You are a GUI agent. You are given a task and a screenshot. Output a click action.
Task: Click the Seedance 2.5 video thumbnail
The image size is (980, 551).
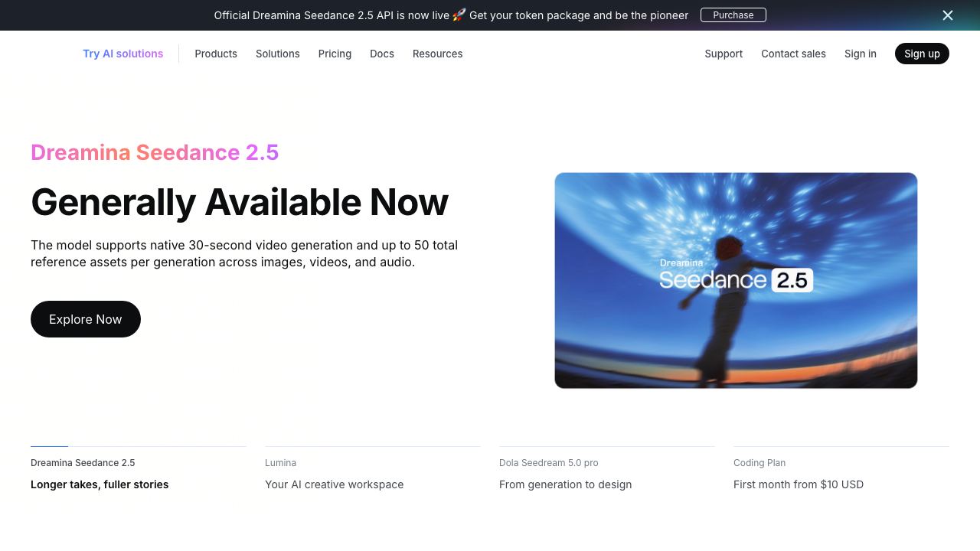(736, 280)
